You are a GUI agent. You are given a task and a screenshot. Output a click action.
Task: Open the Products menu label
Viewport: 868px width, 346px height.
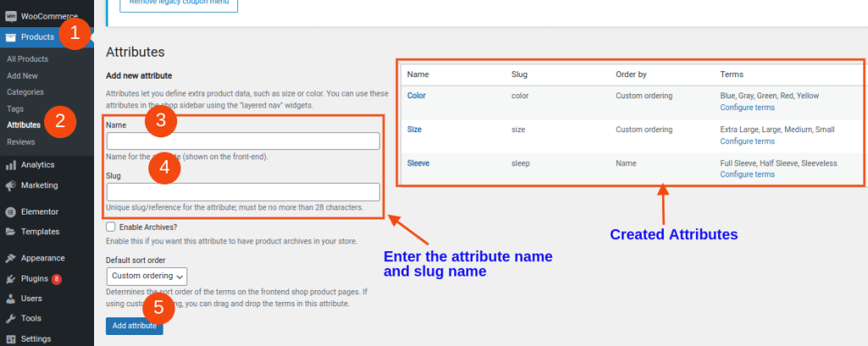[x=37, y=37]
